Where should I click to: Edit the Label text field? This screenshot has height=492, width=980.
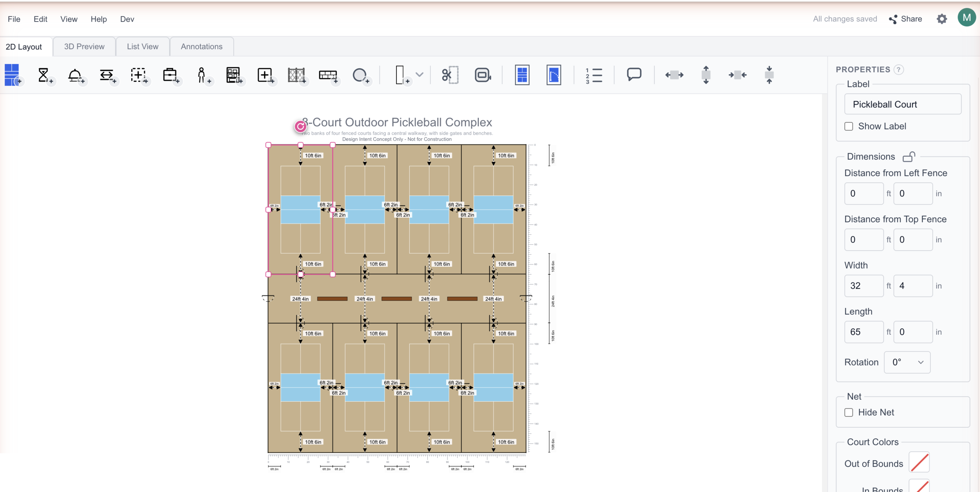pos(903,104)
